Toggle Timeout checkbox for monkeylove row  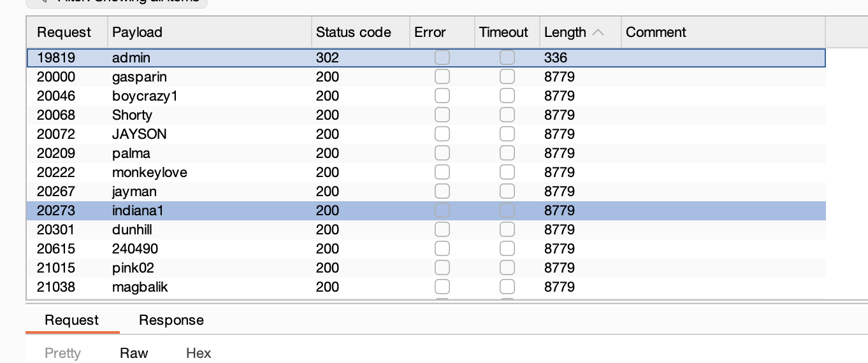[x=507, y=173]
